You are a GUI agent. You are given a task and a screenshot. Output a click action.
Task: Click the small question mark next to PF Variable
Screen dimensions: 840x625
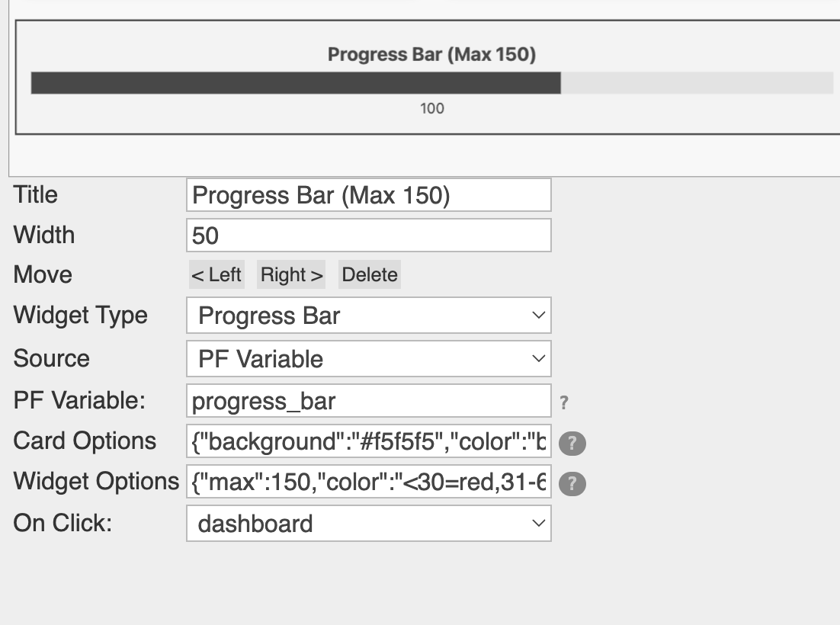pos(564,403)
